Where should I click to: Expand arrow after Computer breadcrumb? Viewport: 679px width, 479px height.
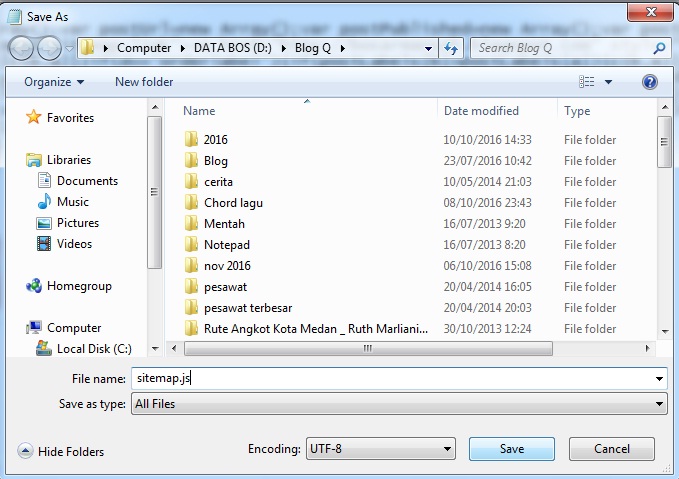(182, 48)
